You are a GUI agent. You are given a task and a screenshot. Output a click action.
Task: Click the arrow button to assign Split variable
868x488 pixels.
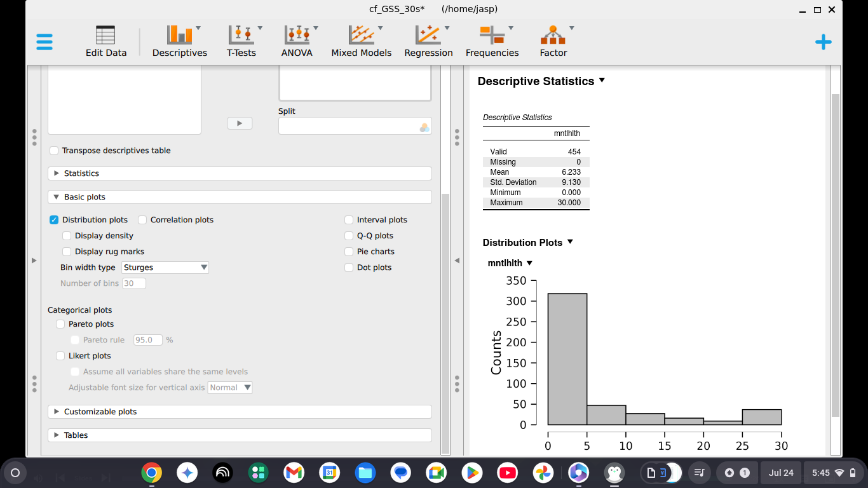pyautogui.click(x=240, y=123)
